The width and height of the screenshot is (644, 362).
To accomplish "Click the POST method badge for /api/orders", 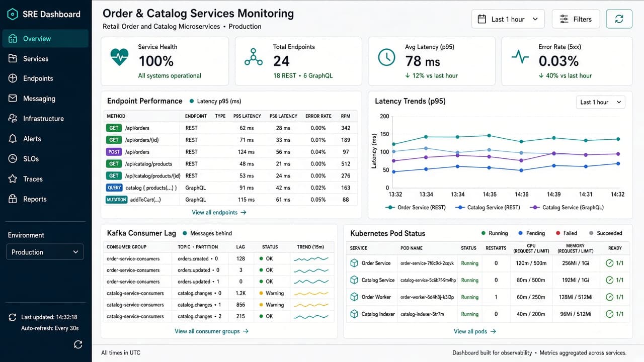I will coord(114,152).
